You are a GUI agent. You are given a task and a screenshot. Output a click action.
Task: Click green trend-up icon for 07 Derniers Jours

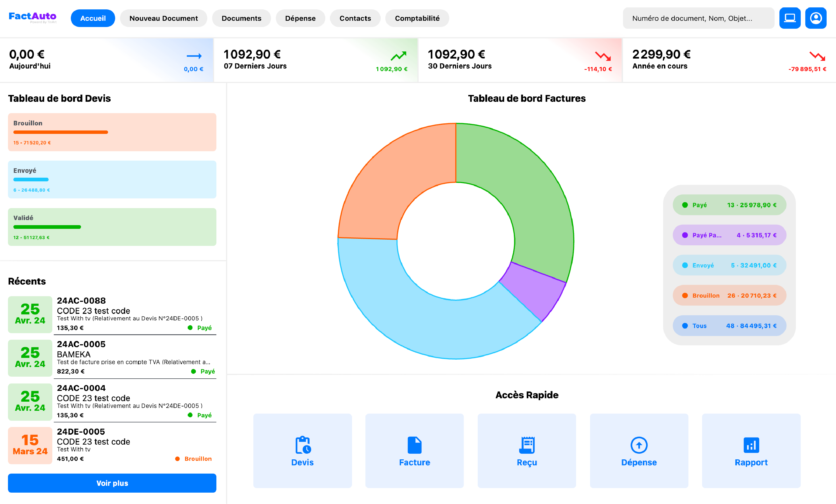pyautogui.click(x=398, y=56)
